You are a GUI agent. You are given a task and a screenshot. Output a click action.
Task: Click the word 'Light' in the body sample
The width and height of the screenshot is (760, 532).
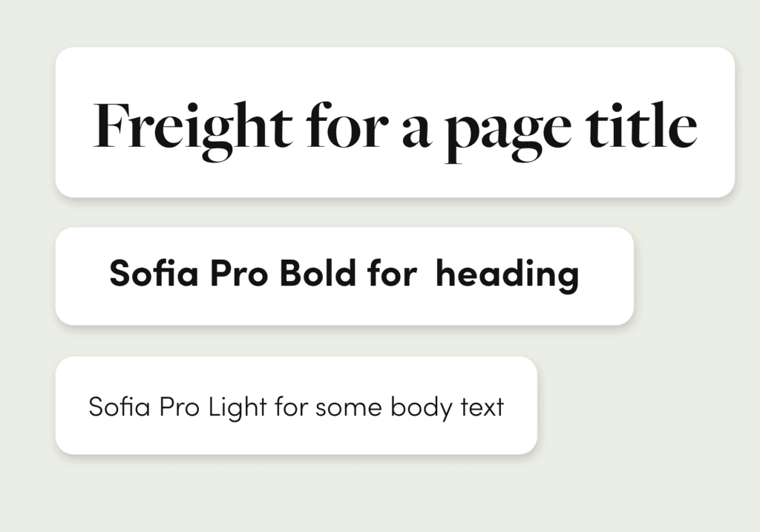[x=237, y=408]
